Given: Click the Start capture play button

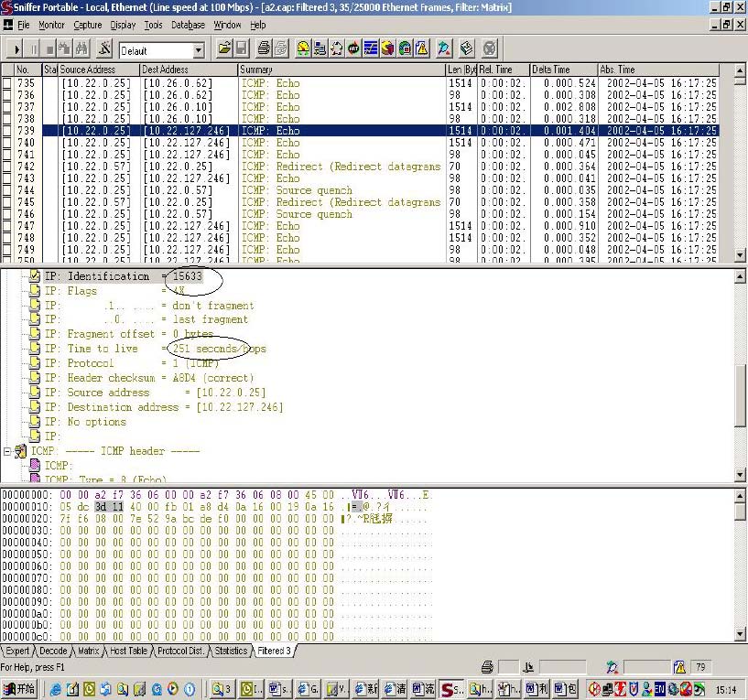Looking at the screenshot, I should point(16,49).
